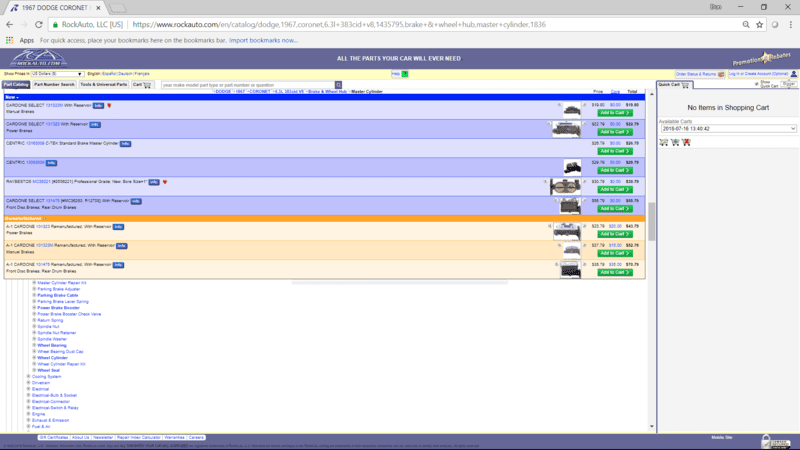Image resolution: width=800 pixels, height=450 pixels.
Task: Expand the Drivetrain tree node
Action: [29, 383]
